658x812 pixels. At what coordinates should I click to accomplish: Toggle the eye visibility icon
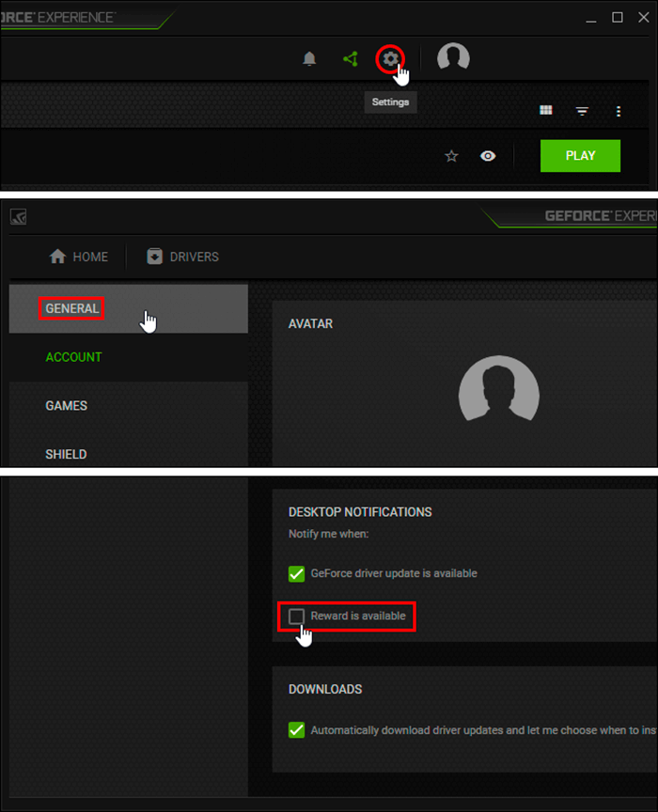[x=488, y=156]
